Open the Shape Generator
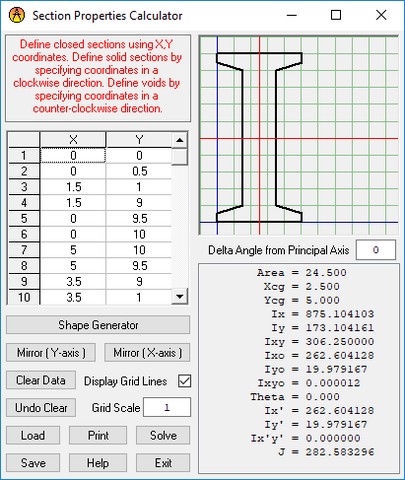The image size is (405, 480). tap(98, 325)
